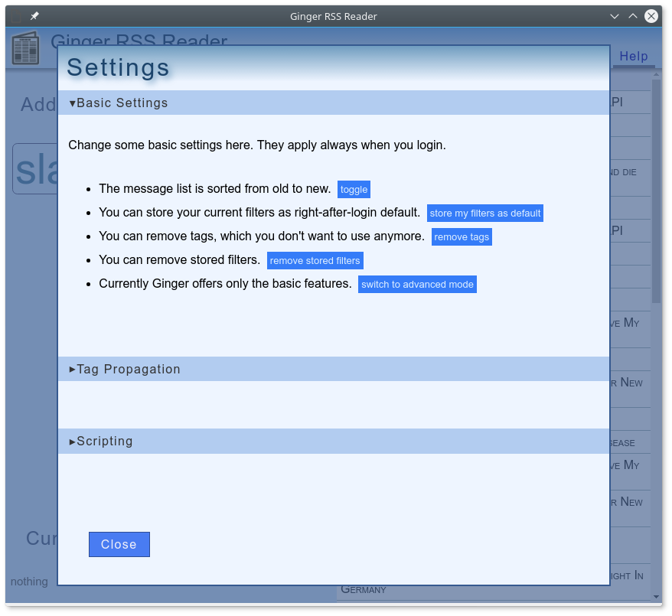Click the 'nothing' text in the background
This screenshot has width=672, height=616.
(29, 582)
